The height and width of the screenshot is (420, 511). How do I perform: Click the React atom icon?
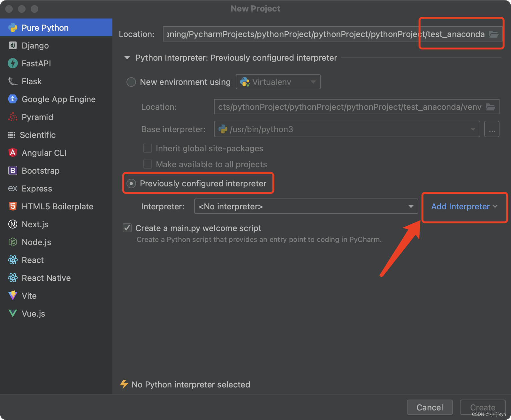(x=13, y=260)
